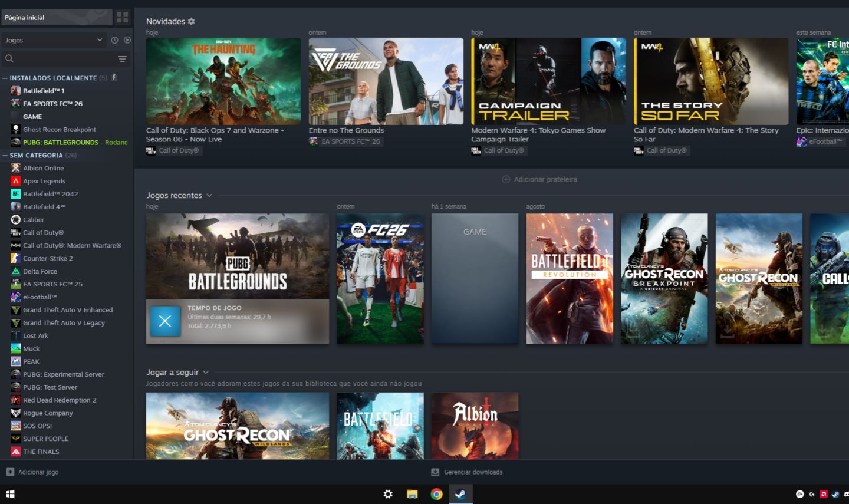Open Jogos dropdown in sidebar

pos(54,40)
